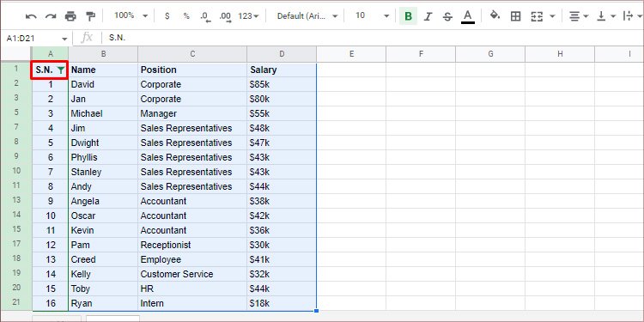Click the cell containing Stanley
644x322 pixels.
(103, 172)
